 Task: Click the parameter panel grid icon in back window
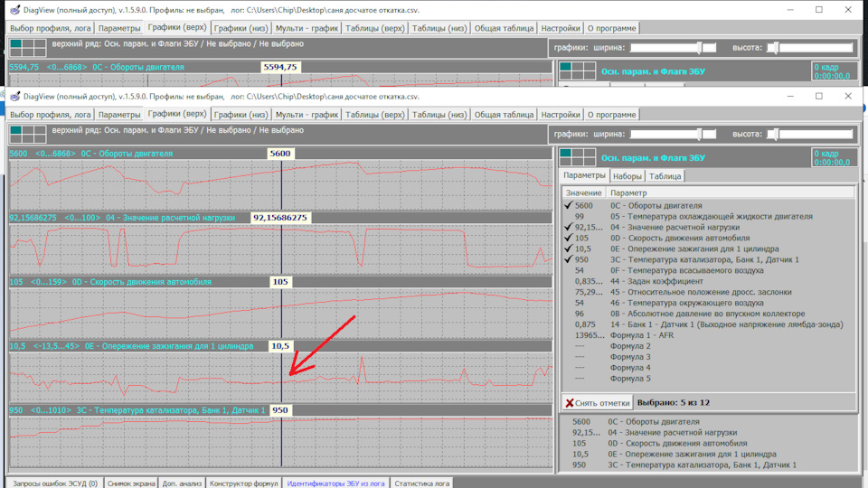[x=578, y=70]
